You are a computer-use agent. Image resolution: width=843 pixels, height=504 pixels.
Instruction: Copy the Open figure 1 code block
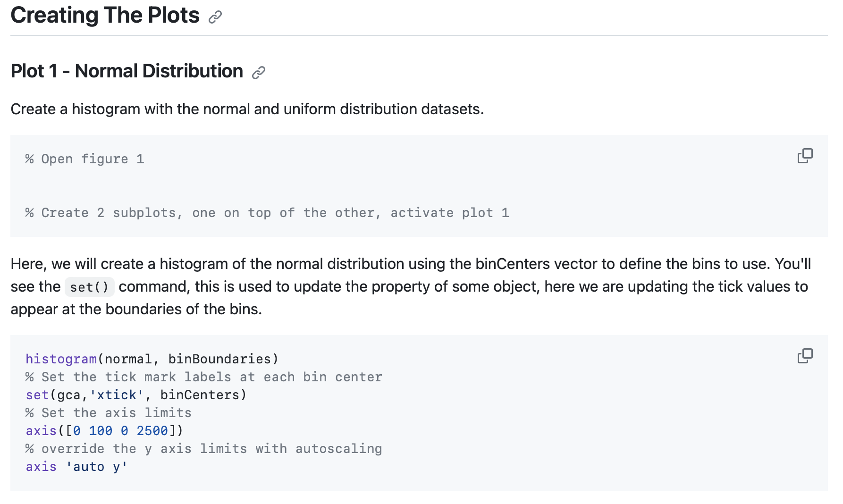[x=805, y=156]
